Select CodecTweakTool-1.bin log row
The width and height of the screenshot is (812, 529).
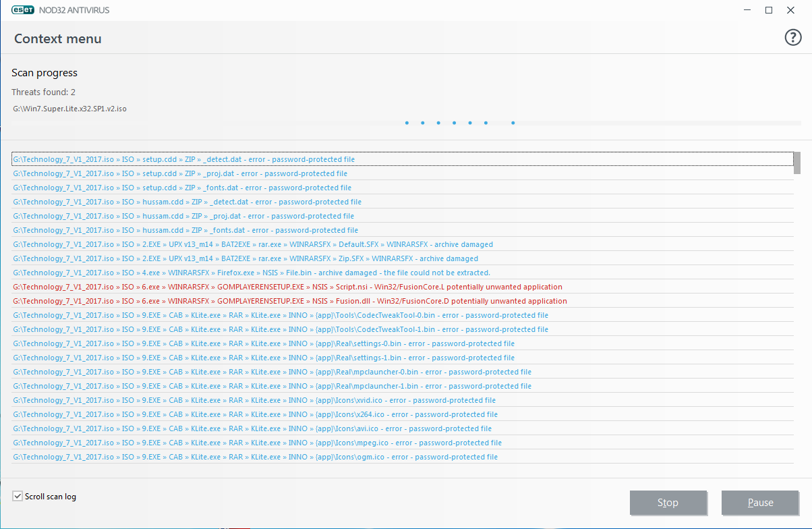402,329
